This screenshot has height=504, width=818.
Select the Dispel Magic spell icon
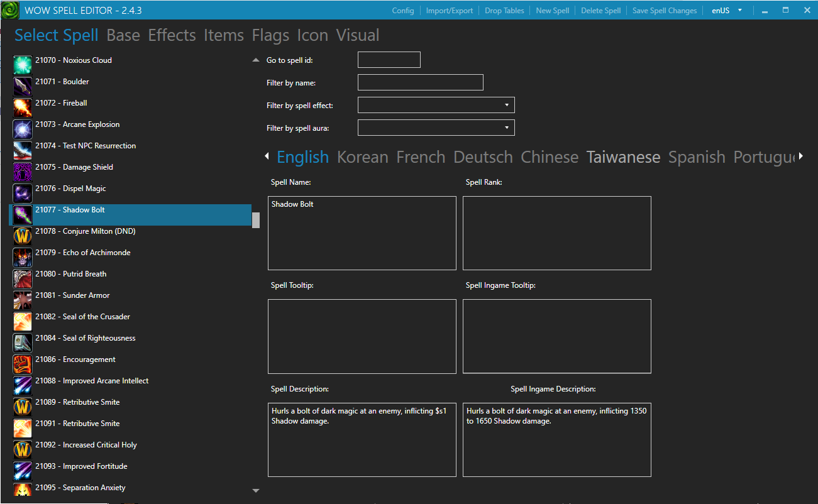(x=22, y=193)
